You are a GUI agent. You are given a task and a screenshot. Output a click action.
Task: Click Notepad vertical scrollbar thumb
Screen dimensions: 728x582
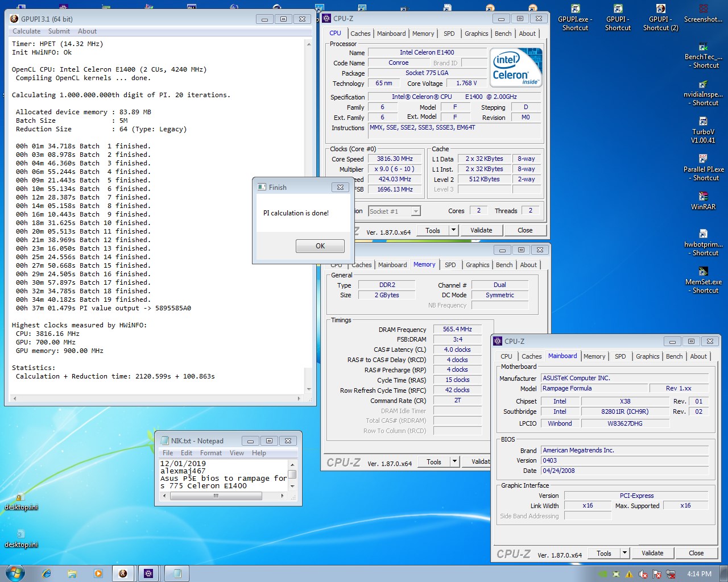(292, 474)
